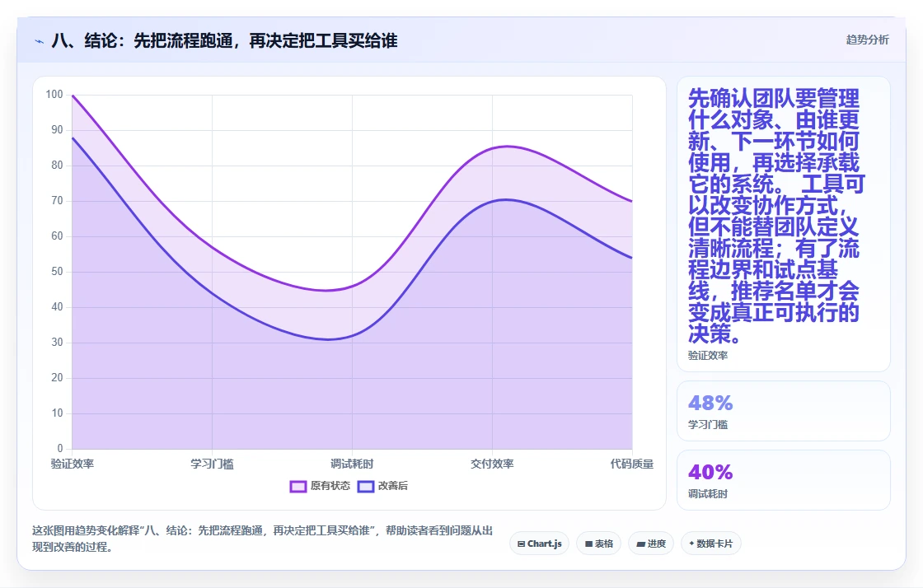
Task: Click the 表格 tag
Action: [598, 544]
